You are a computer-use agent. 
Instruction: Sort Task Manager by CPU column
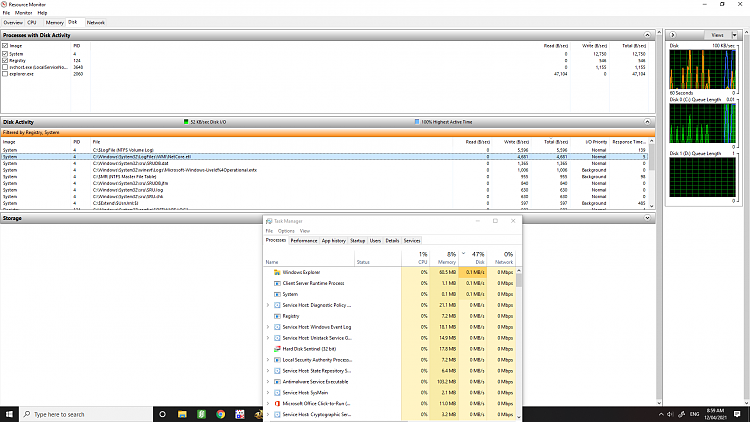(x=415, y=258)
